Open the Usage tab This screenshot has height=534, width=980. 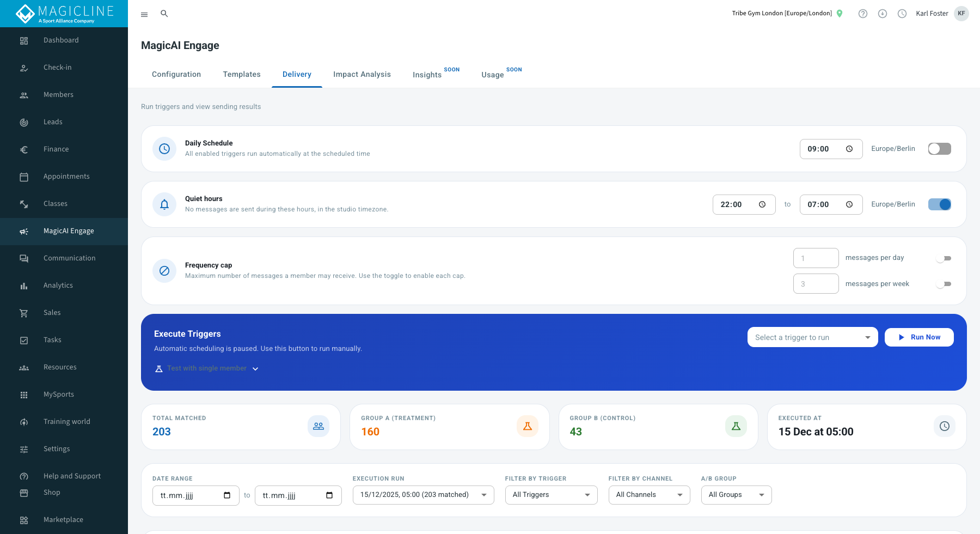pos(501,75)
